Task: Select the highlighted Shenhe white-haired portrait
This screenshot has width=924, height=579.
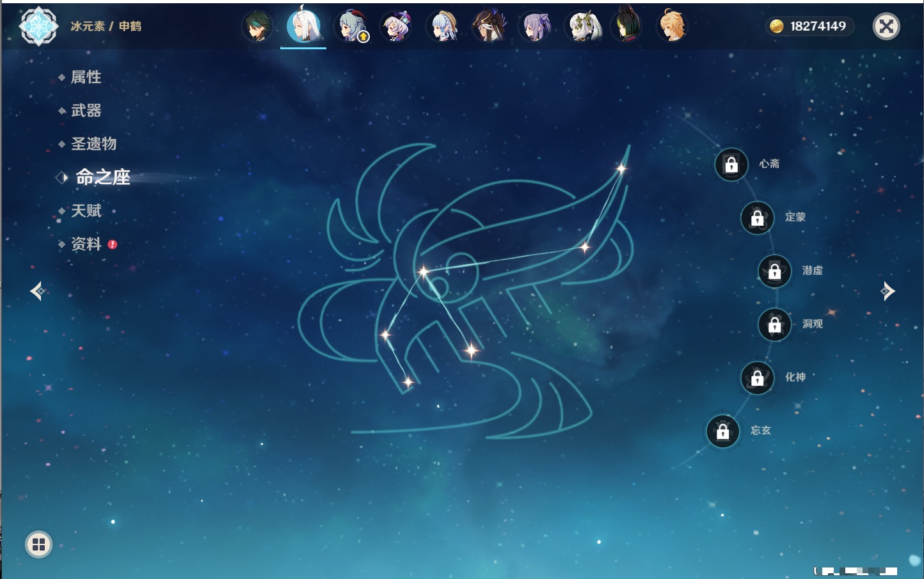Action: 303,26
